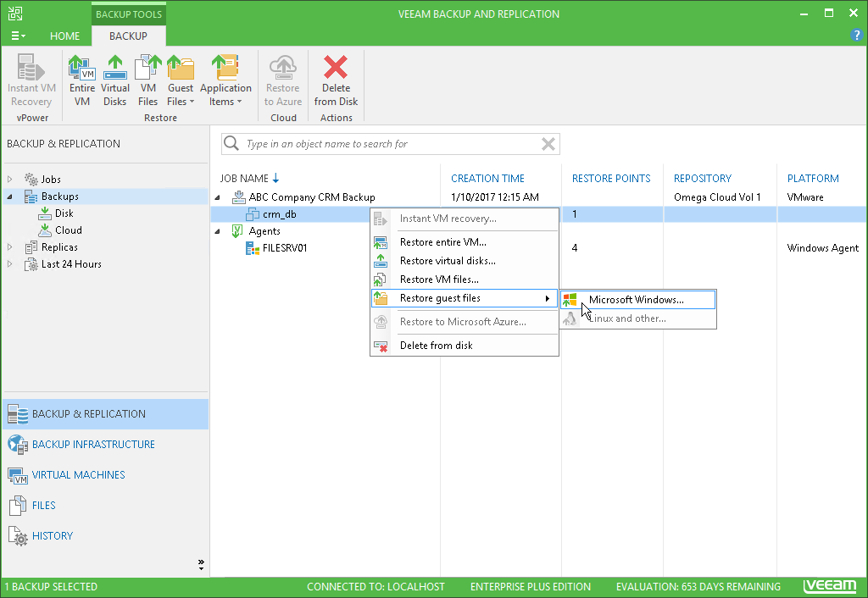
Task: Click the Omega Cloud Vol 1 repository cell
Action: pos(717,197)
